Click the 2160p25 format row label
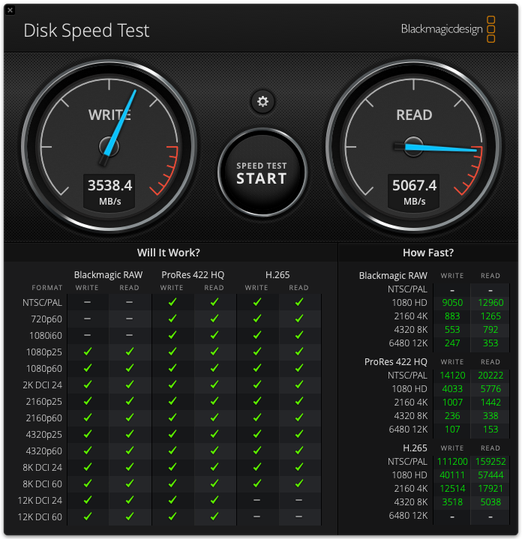 [x=44, y=402]
